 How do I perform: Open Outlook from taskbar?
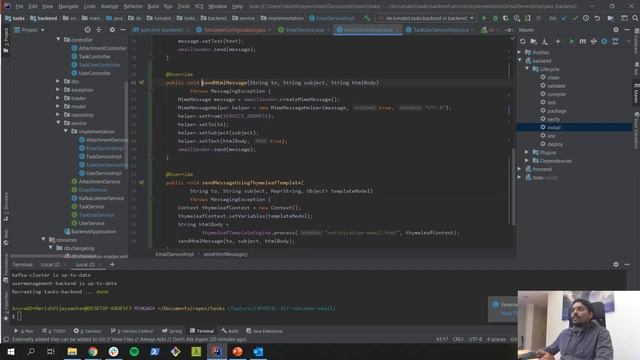click(258, 351)
